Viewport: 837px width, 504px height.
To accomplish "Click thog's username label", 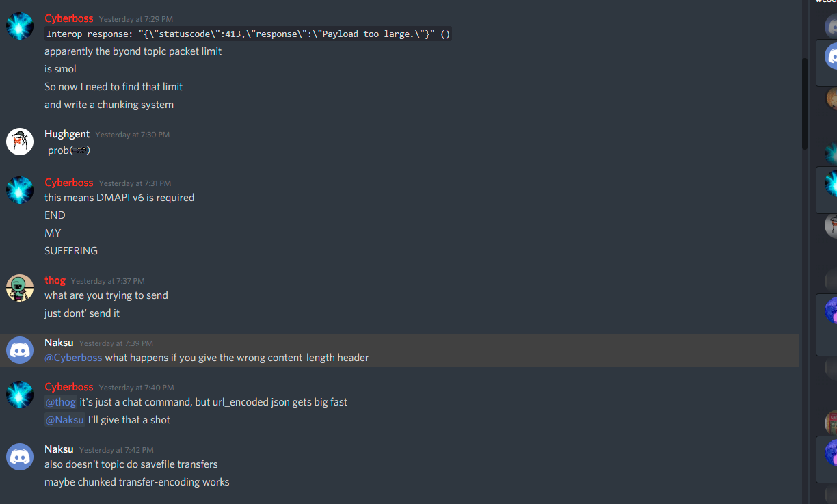I will [55, 280].
